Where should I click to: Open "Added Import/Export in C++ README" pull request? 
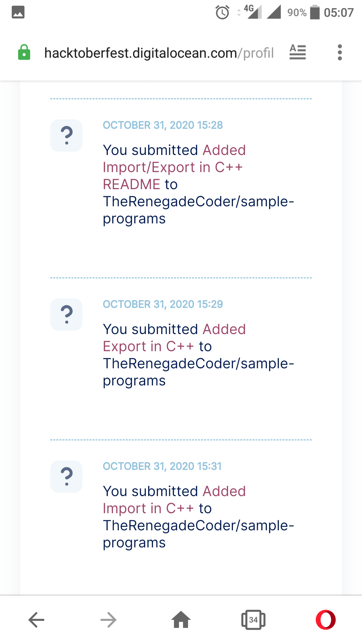(173, 167)
